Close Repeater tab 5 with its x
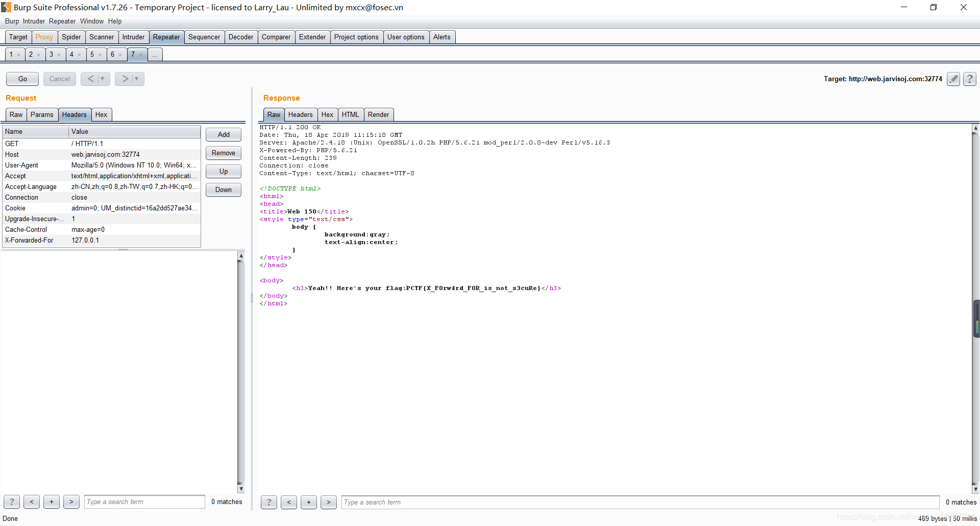Image resolution: width=980 pixels, height=526 pixels. pos(100,55)
